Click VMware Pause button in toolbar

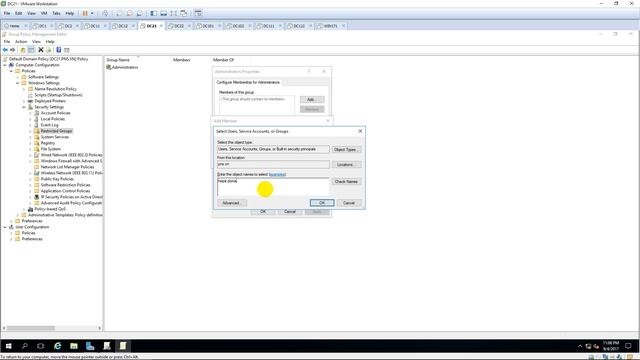tap(85, 13)
